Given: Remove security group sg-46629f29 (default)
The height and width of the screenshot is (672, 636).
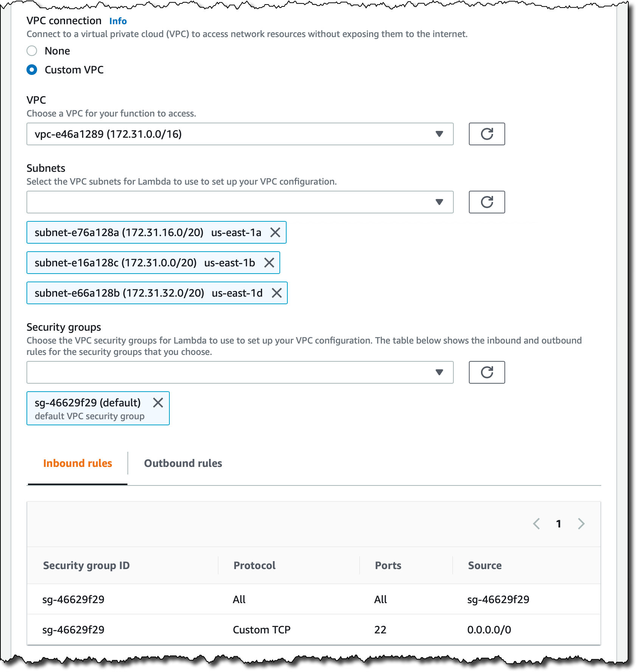Looking at the screenshot, I should coord(158,403).
